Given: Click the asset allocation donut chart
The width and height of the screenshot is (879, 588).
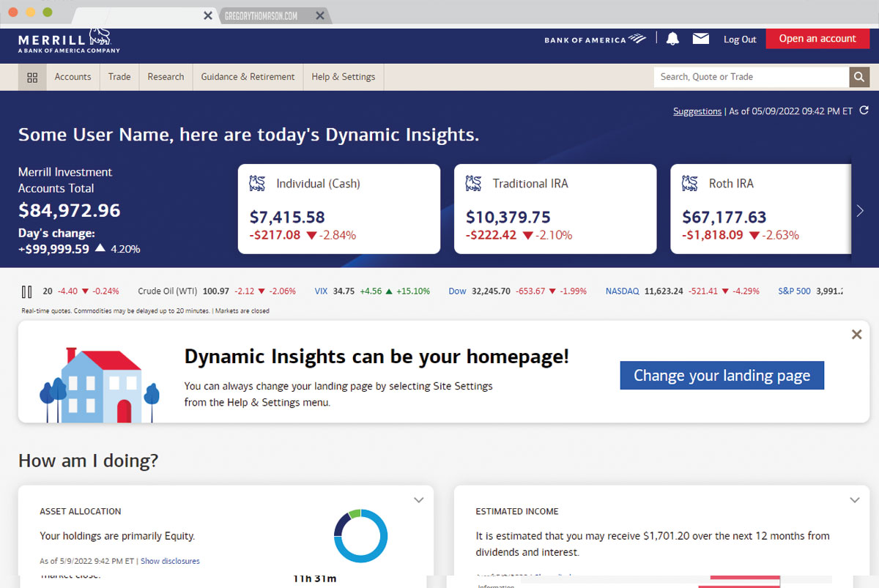Looking at the screenshot, I should pos(360,535).
